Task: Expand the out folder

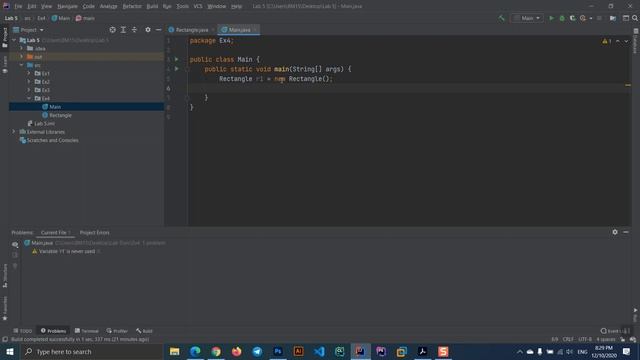Action: (x=21, y=56)
